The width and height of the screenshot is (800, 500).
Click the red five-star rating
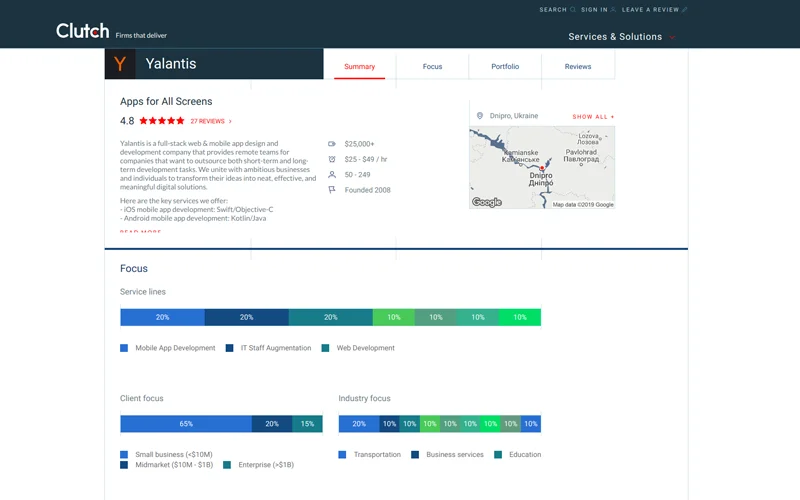point(161,121)
